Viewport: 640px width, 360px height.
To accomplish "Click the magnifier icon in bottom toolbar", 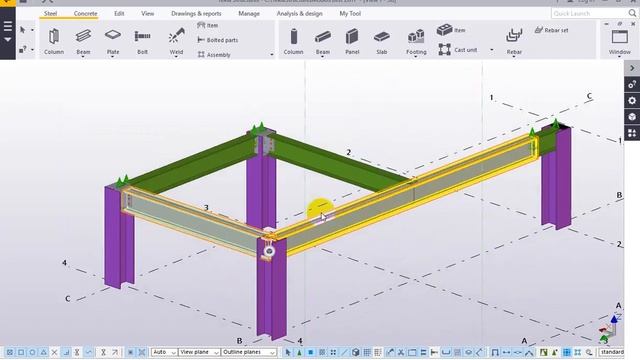I will (589, 352).
